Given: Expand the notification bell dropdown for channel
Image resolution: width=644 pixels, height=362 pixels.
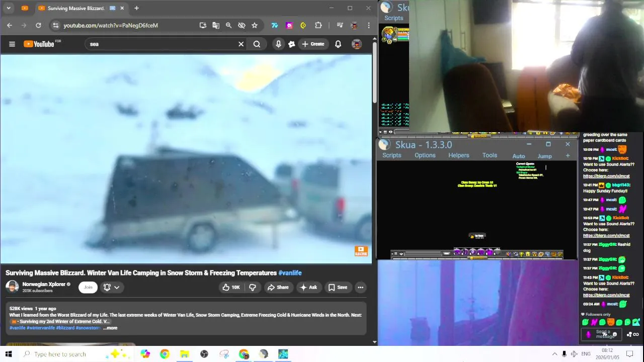Looking at the screenshot, I should [111, 287].
